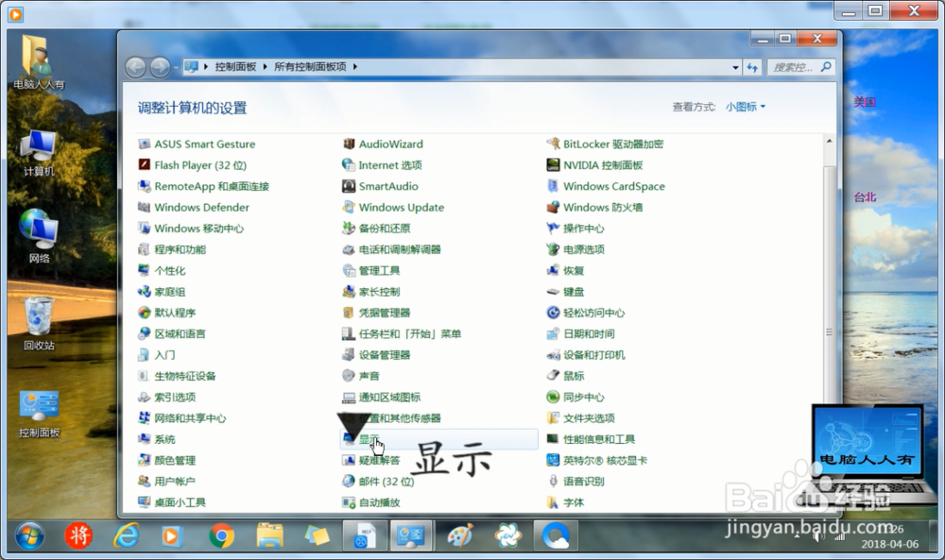Open the 个性化 link
Viewport: 945px width, 560px height.
click(x=170, y=270)
